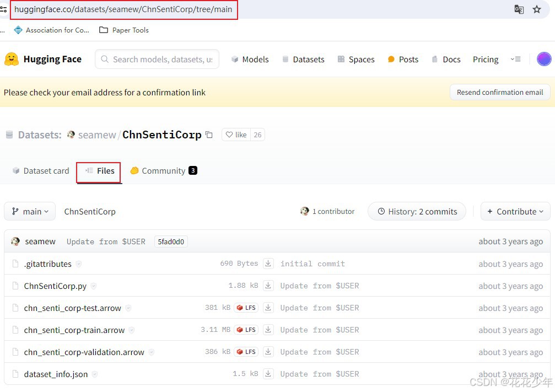View History: 2 commits
This screenshot has width=555, height=392.
[417, 211]
